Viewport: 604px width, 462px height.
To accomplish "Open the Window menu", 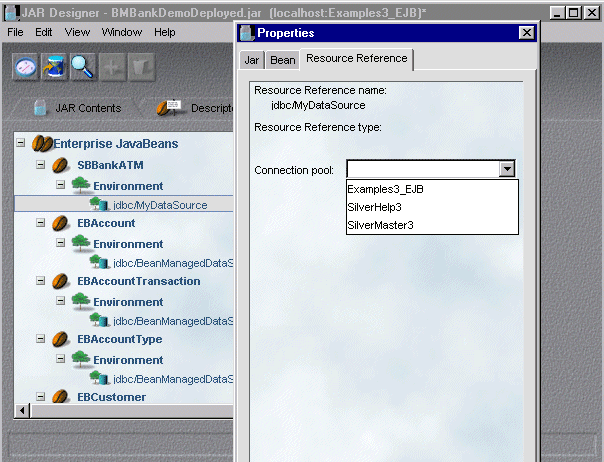I will (122, 32).
